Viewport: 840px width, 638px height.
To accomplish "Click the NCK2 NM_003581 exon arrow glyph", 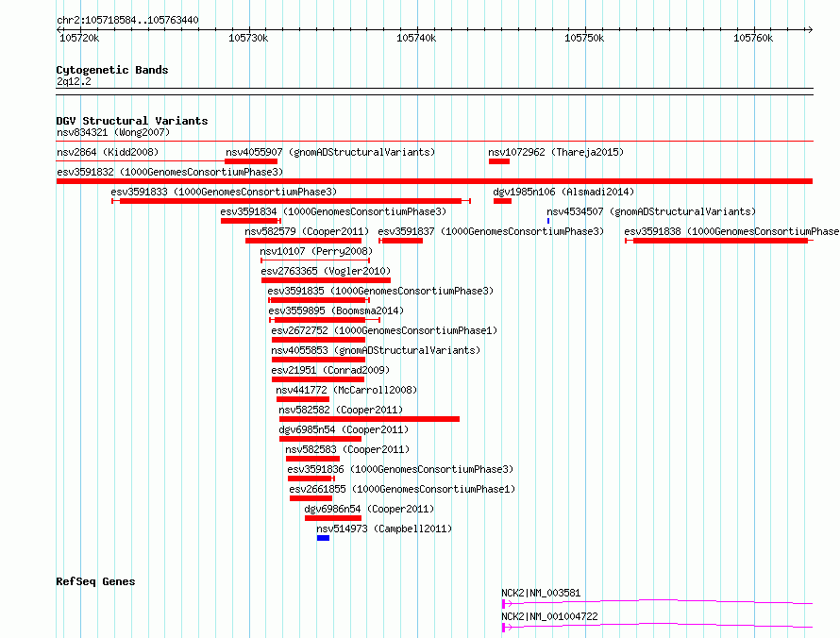I will [x=506, y=604].
